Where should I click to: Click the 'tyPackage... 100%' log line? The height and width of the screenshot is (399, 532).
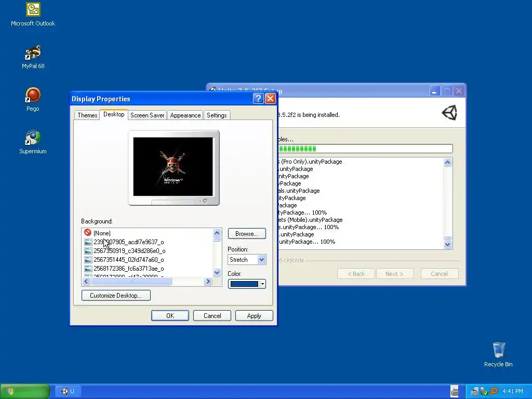tap(303, 212)
